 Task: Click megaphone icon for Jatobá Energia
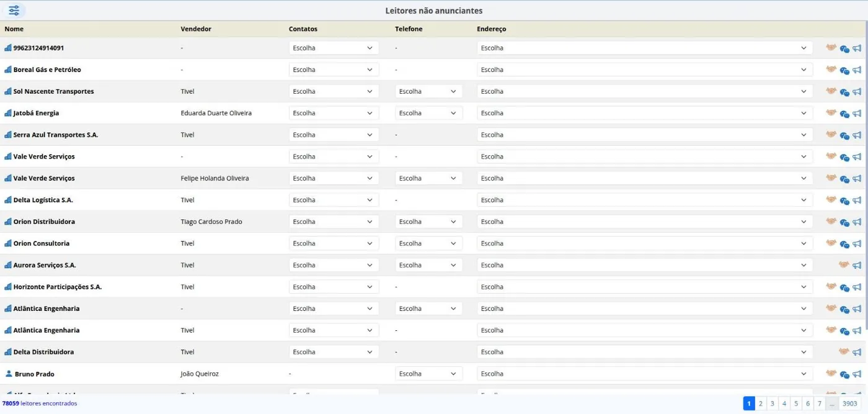click(857, 114)
